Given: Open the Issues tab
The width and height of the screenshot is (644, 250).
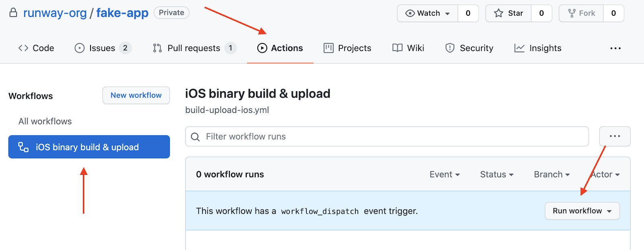Looking at the screenshot, I should coord(103,48).
